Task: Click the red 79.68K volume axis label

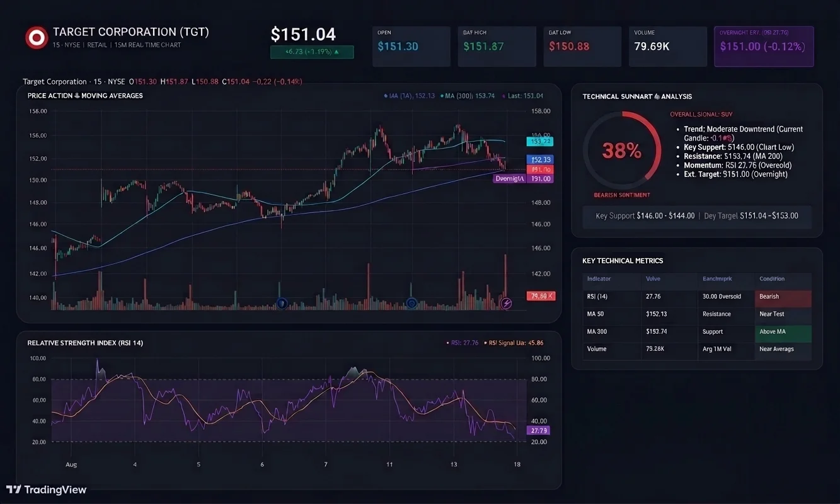Action: coord(541,296)
